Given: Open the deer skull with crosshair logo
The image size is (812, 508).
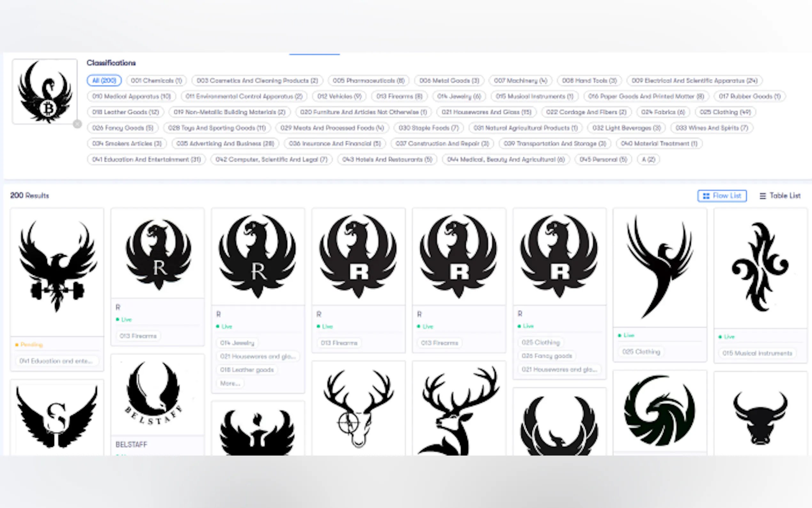Looking at the screenshot, I should point(358,408).
